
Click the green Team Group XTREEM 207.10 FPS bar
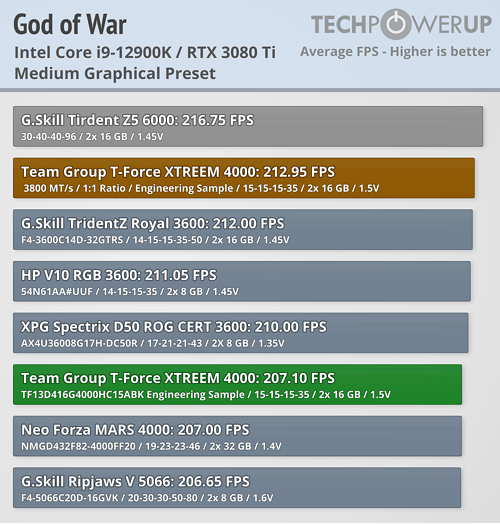click(x=238, y=385)
